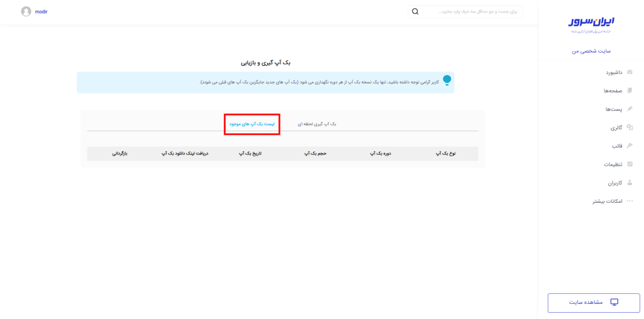Click the search magnifier icon
The image size is (644, 319).
415,11
